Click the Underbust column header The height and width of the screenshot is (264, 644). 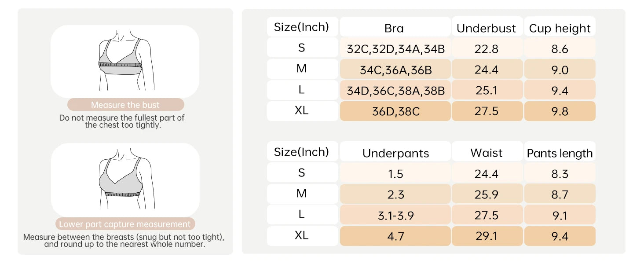(x=487, y=27)
